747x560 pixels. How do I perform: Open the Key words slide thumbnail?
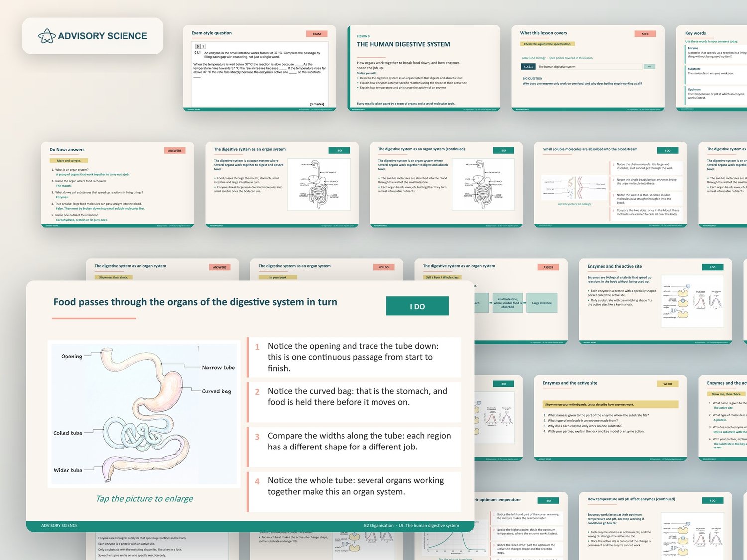click(x=712, y=68)
